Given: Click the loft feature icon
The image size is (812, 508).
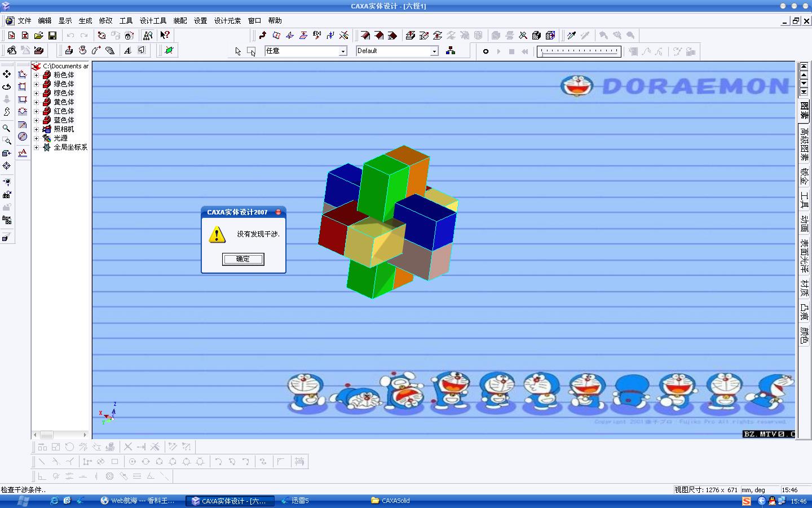Looking at the screenshot, I should coord(110,51).
